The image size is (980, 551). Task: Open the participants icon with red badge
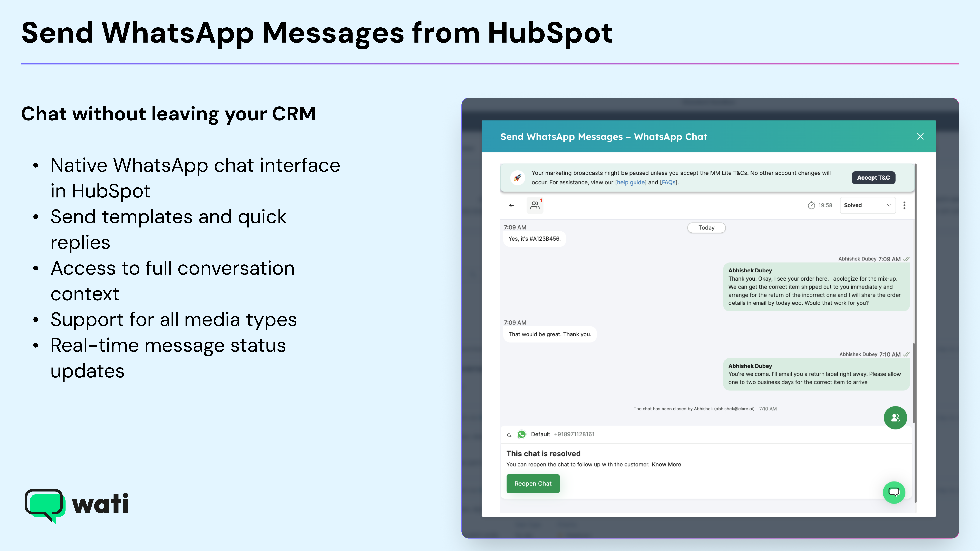535,205
